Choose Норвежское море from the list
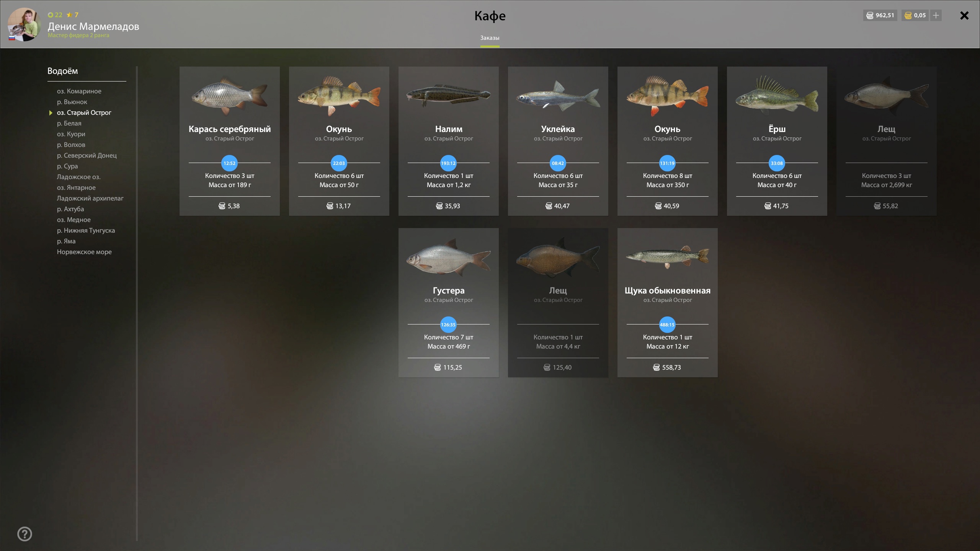Image resolution: width=980 pixels, height=551 pixels. [x=84, y=252]
